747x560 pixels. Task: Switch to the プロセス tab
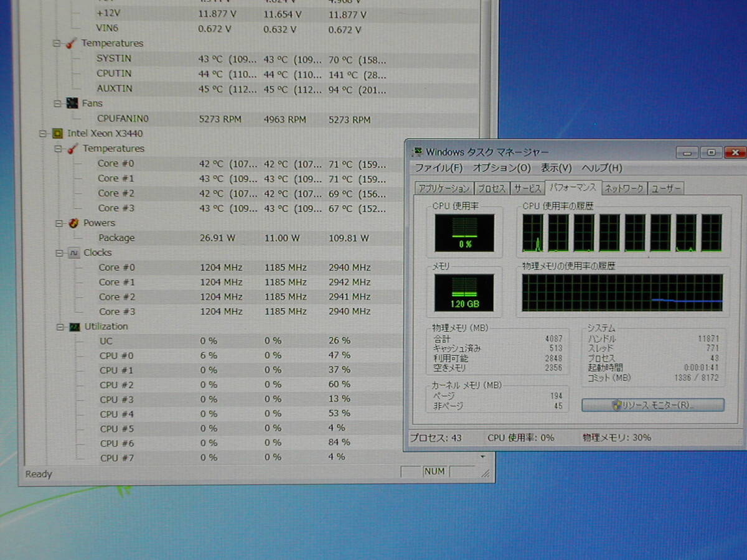click(x=492, y=189)
